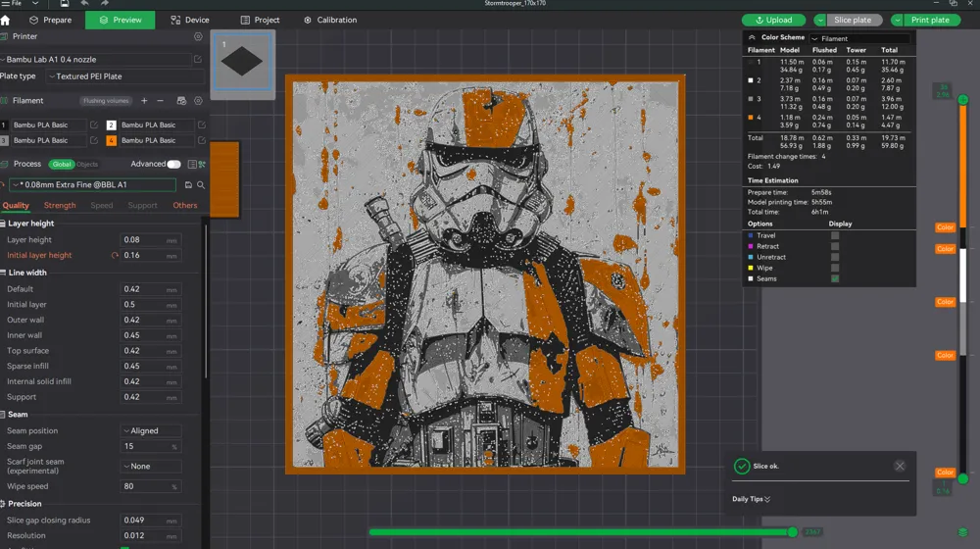Edit filament 3 Bambu PLA Basic preset
980x549 pixels.
tap(94, 141)
